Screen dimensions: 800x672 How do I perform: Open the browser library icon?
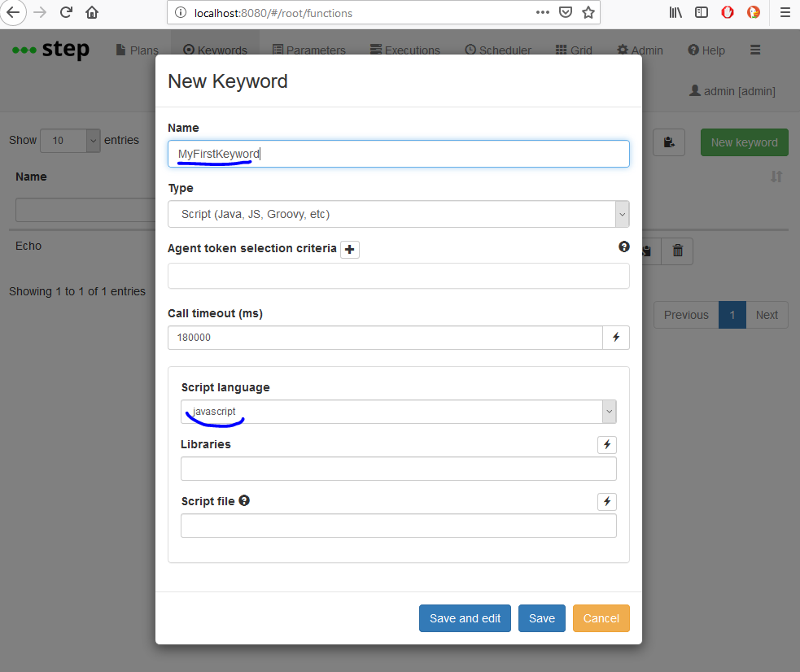coord(675,12)
